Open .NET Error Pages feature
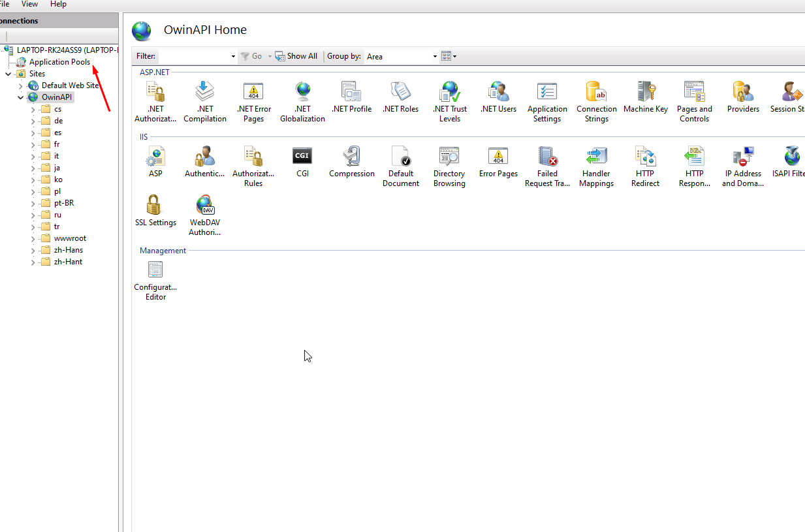 tap(254, 102)
